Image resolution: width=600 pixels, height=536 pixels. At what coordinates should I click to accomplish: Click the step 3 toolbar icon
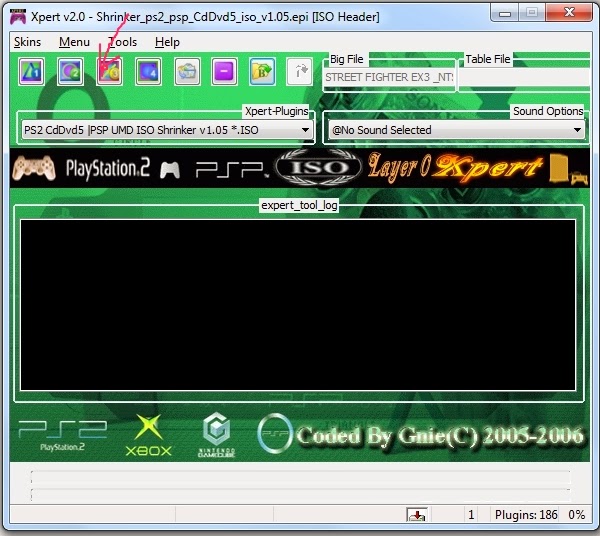pyautogui.click(x=110, y=72)
